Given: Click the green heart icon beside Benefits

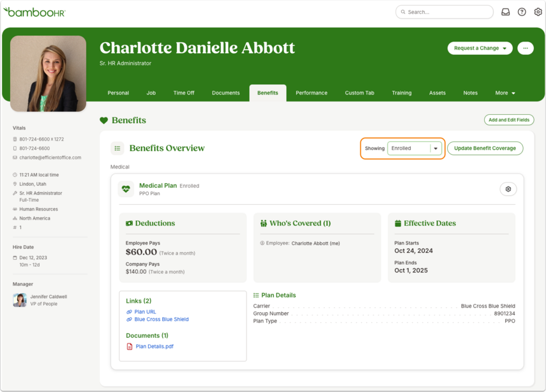Looking at the screenshot, I should pyautogui.click(x=103, y=121).
